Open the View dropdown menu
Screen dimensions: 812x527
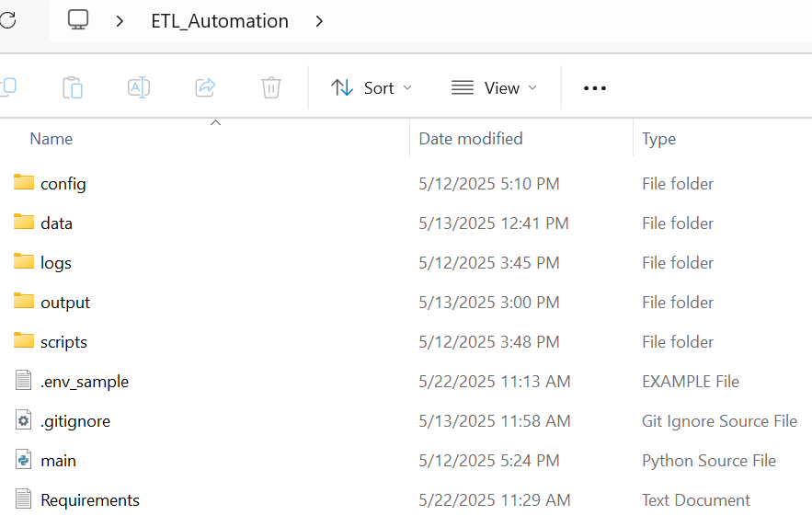click(494, 88)
